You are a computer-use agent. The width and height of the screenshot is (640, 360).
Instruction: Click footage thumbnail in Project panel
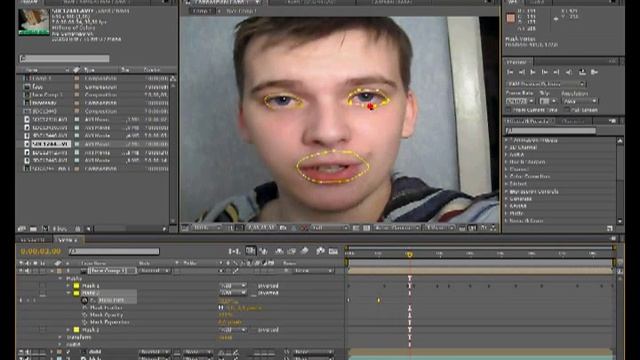[34, 22]
